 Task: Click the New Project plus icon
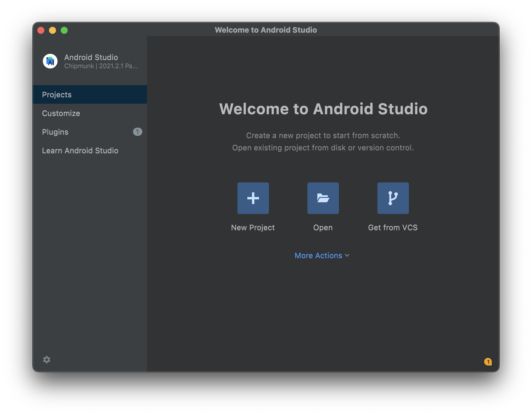(x=253, y=198)
